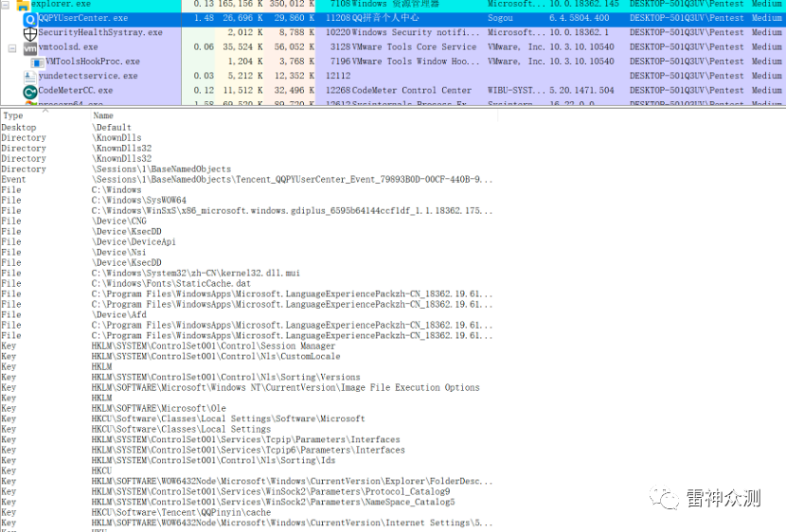Select the Session Manager registry key handle

point(213,346)
